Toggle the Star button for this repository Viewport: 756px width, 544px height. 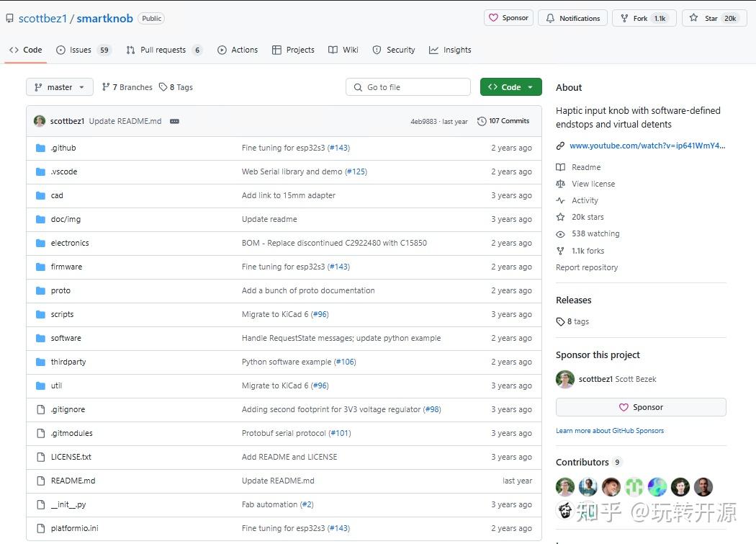click(x=711, y=18)
